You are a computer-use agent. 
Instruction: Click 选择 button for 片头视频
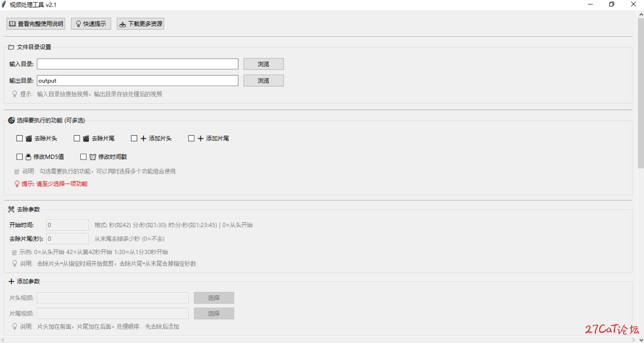(x=214, y=298)
